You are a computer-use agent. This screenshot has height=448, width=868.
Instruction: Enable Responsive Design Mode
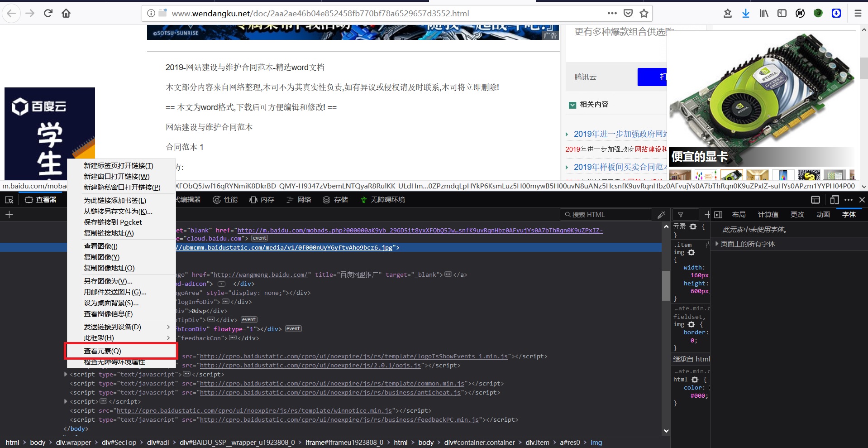[835, 200]
